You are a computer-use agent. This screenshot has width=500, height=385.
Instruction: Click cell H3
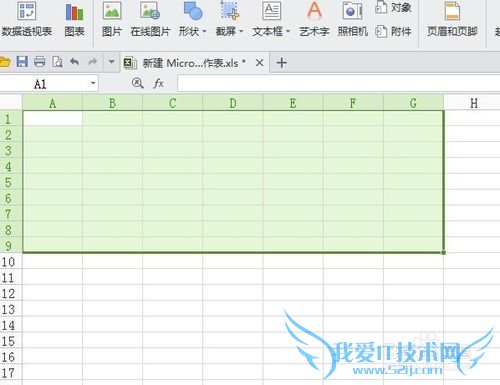(x=473, y=150)
